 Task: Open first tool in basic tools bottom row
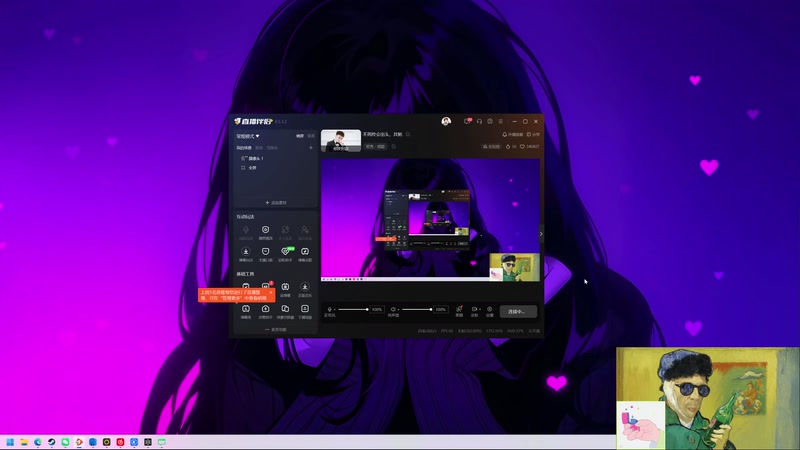[246, 311]
